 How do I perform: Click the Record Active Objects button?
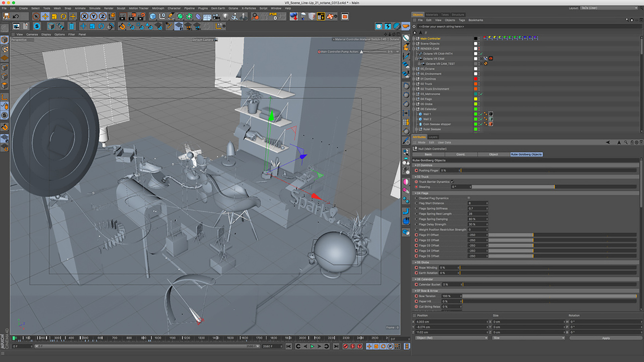(345, 346)
